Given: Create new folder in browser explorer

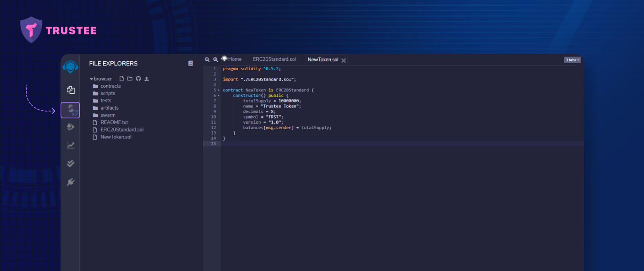Looking at the screenshot, I should [x=129, y=79].
